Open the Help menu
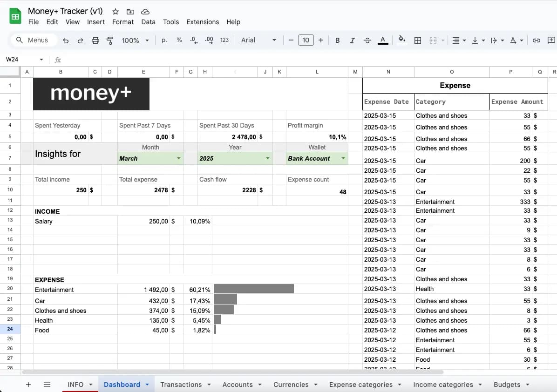The width and height of the screenshot is (557, 392). pyautogui.click(x=233, y=22)
